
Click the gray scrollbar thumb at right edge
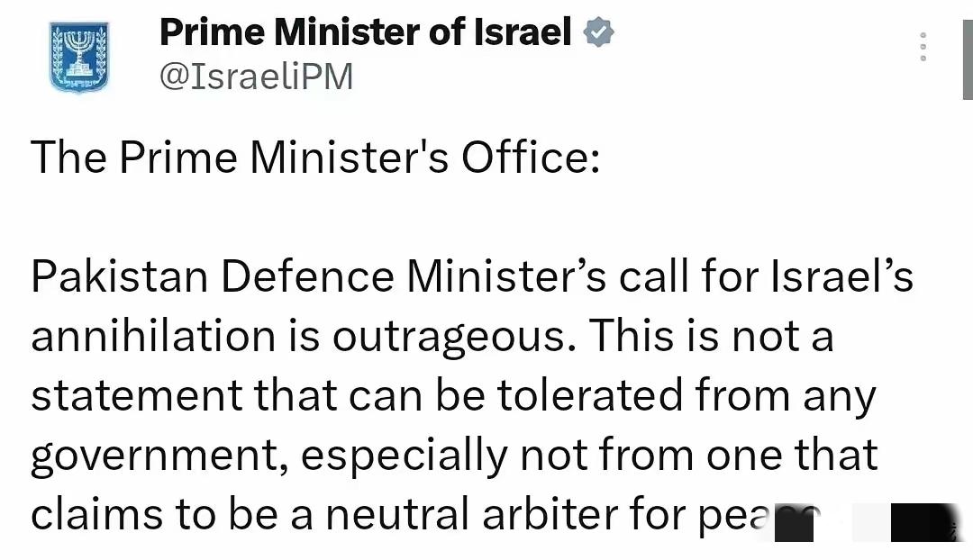point(968,50)
